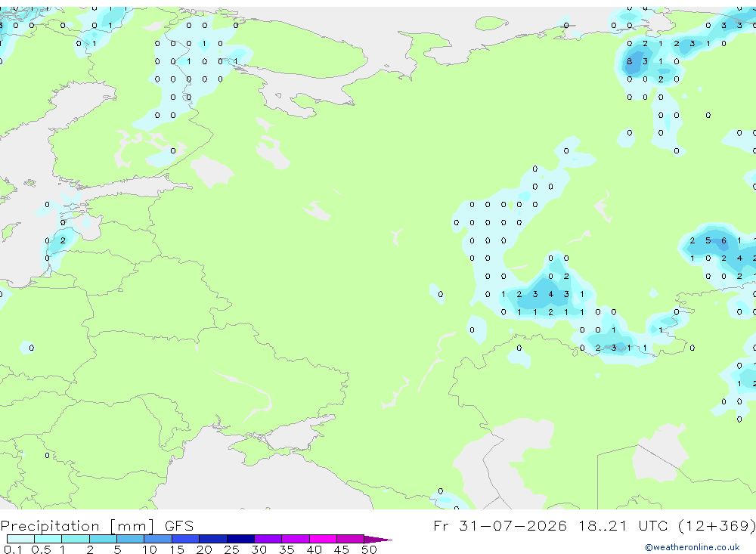756x554 pixels.
Task: Select the violet swatch between 30 and 35
Action: point(268,539)
